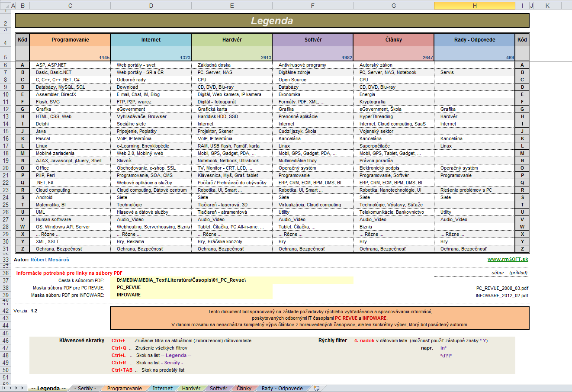Go to previous sheet tab arrow
572x392 pixels.
[x=11, y=388]
